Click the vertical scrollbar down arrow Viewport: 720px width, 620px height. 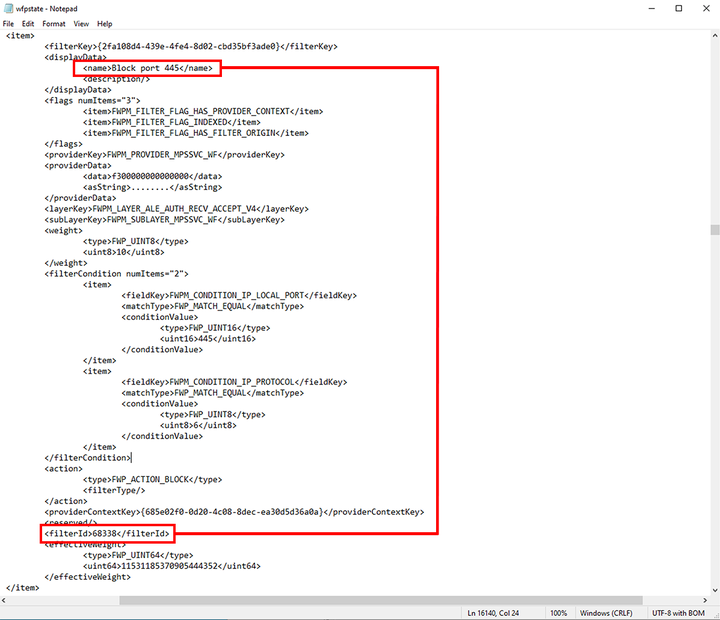click(x=715, y=591)
